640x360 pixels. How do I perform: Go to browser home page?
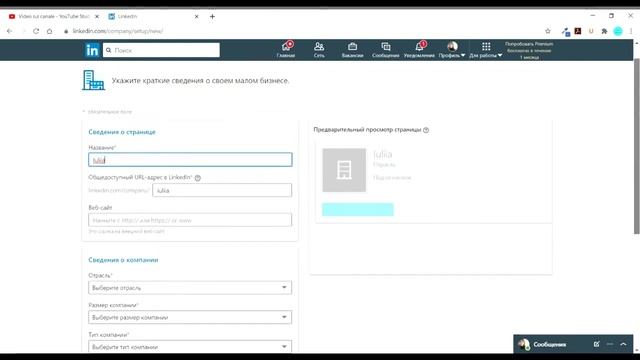pos(49,31)
